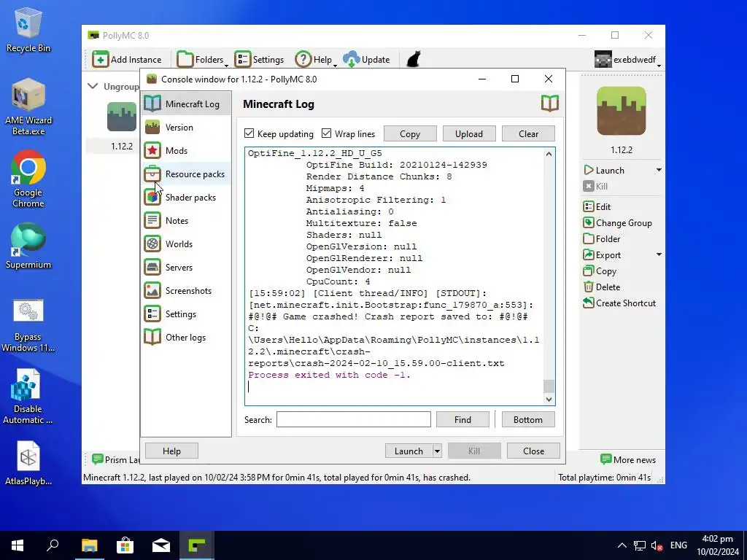This screenshot has width=747, height=560.
Task: Click the console Launch button
Action: tap(409, 451)
